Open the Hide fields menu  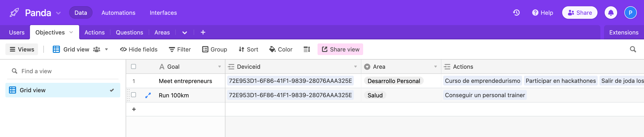click(x=138, y=49)
